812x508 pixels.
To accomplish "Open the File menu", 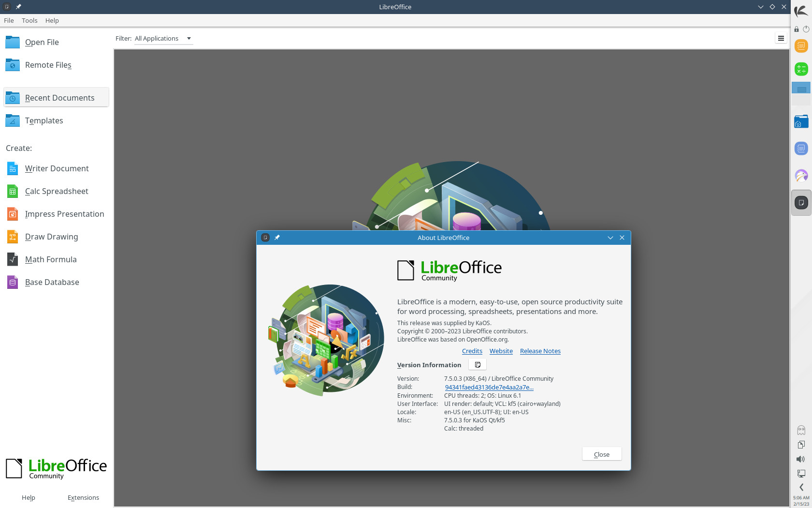I will point(9,20).
